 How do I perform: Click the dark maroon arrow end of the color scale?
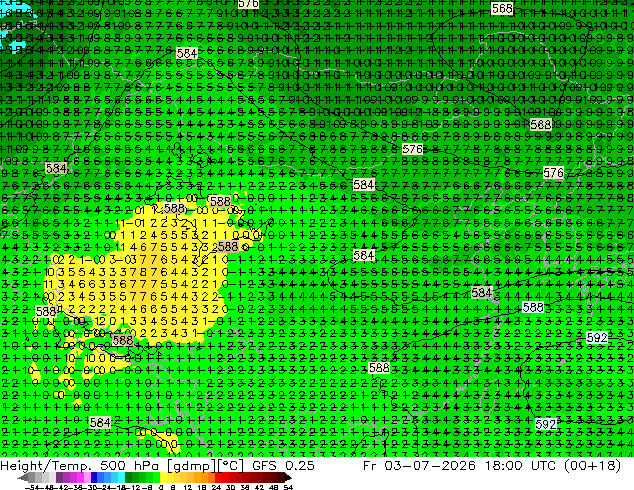pyautogui.click(x=288, y=478)
